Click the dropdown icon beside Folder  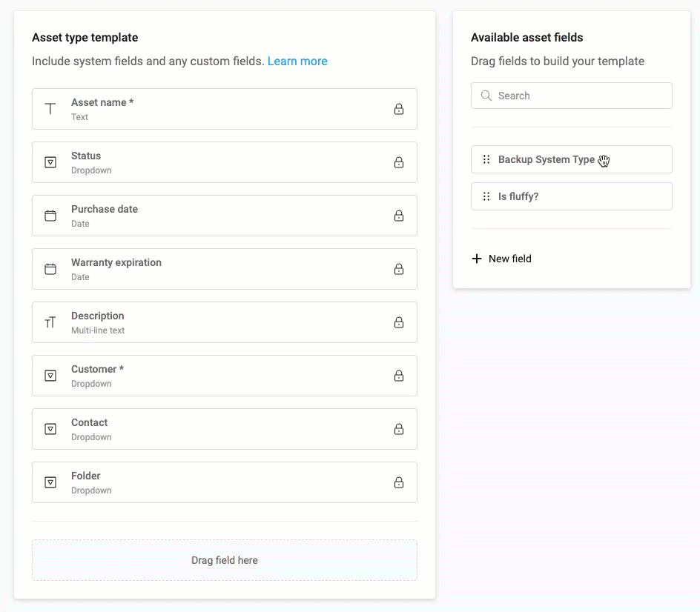[x=50, y=482]
